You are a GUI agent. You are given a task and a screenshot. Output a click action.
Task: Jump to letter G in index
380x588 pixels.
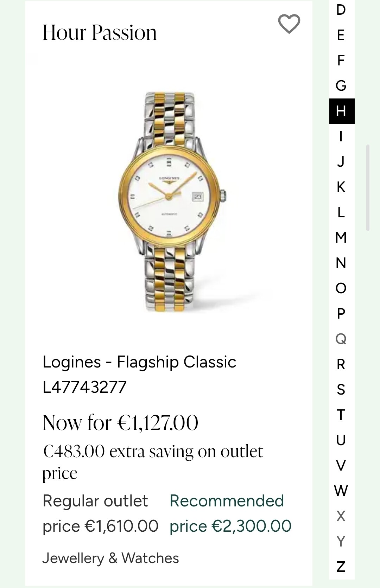(341, 86)
